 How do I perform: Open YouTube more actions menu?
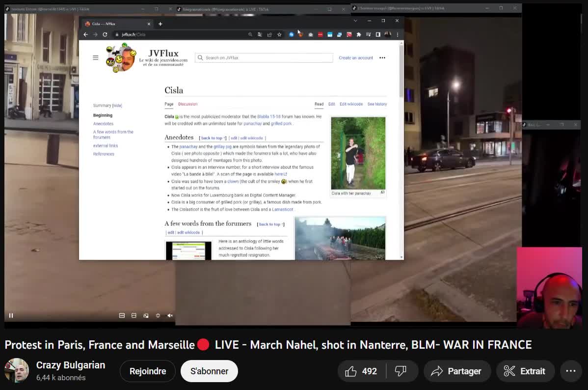coord(570,371)
